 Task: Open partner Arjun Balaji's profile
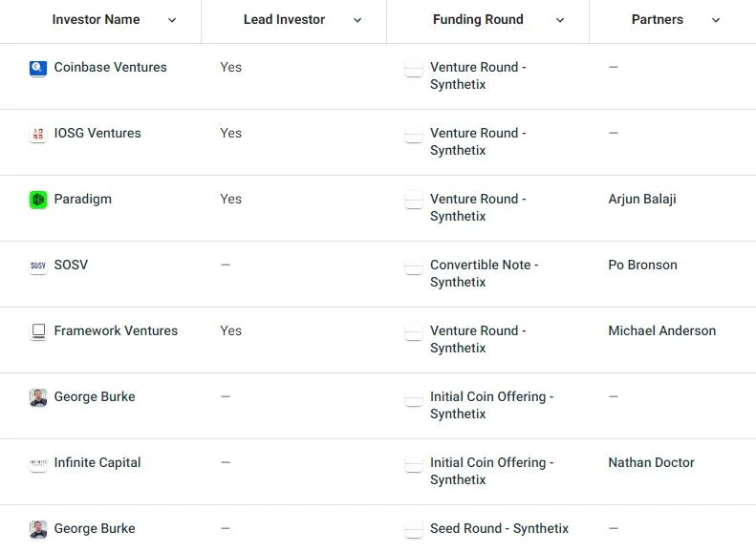tap(642, 199)
